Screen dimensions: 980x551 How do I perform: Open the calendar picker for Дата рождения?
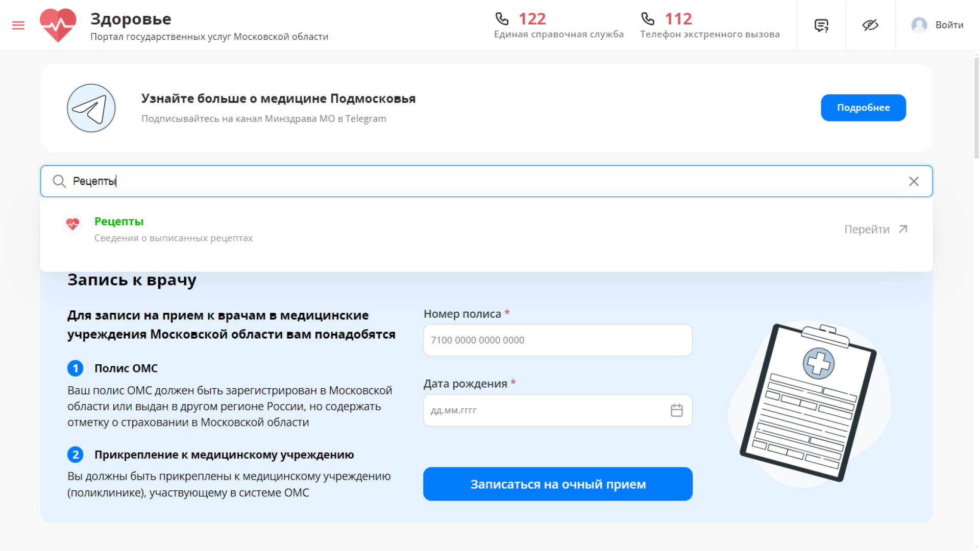tap(677, 410)
